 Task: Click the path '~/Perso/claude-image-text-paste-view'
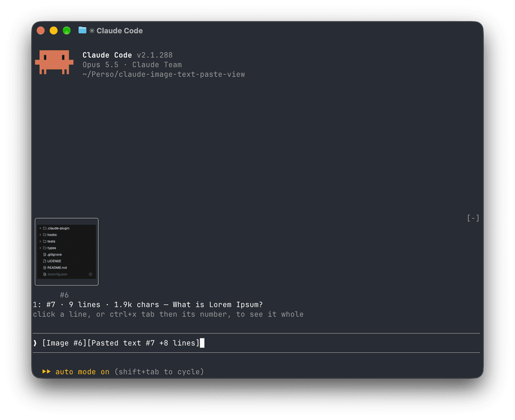(x=164, y=74)
